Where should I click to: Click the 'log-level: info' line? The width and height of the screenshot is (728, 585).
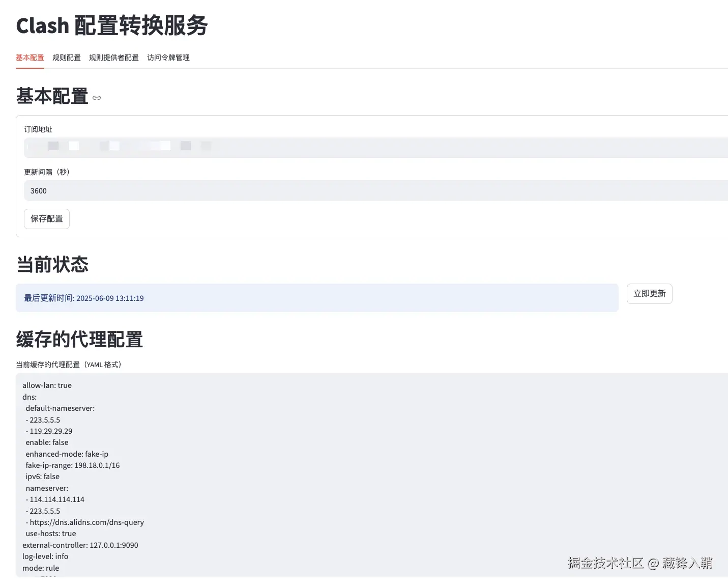(45, 556)
